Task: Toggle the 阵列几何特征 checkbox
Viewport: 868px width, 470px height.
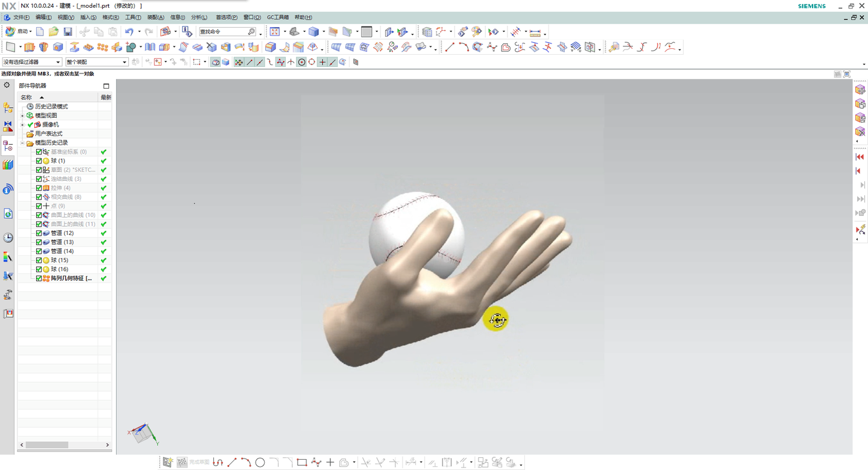Action: [x=39, y=278]
